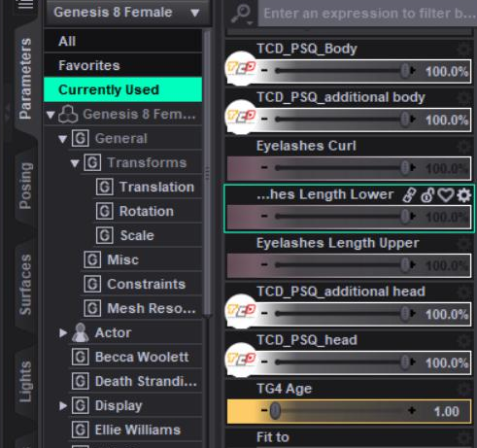Expand the Display tree group
Image resolution: width=477 pixels, height=448 pixels.
click(x=63, y=406)
